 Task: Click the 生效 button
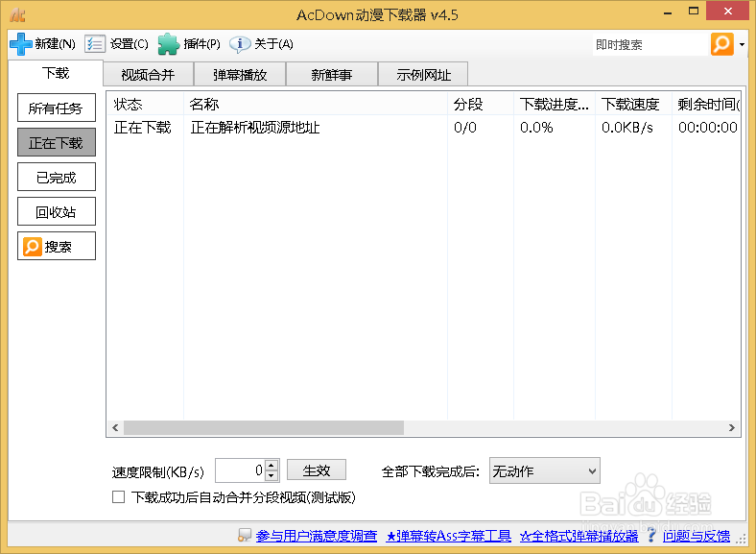[x=317, y=470]
